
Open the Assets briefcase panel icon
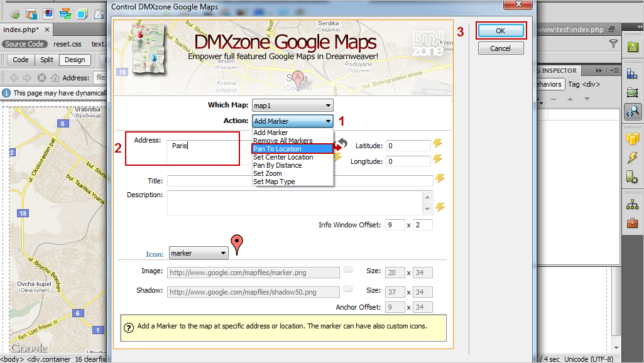click(x=633, y=223)
